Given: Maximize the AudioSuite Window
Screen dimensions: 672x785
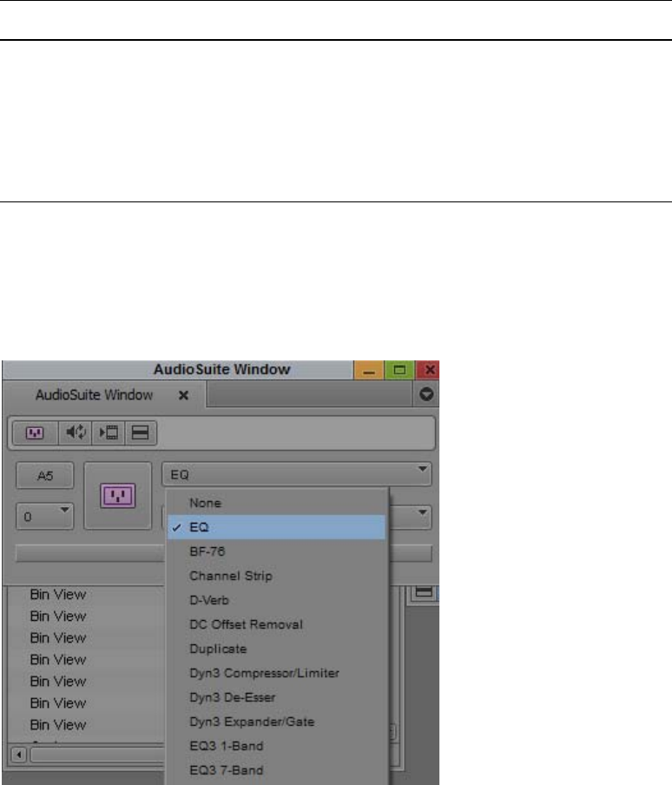Looking at the screenshot, I should (399, 370).
